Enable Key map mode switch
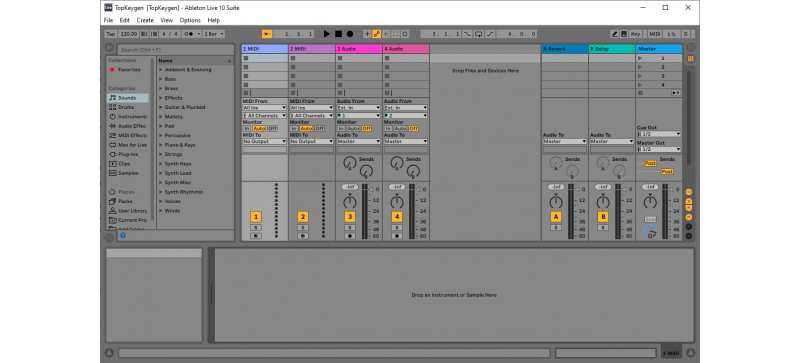 [635, 34]
